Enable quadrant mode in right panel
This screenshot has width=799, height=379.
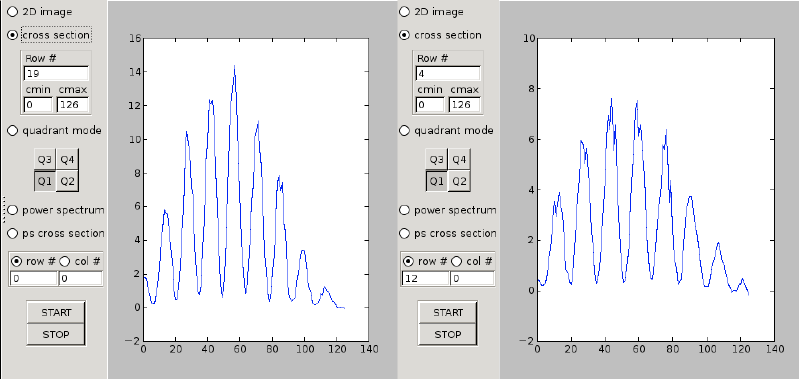point(405,130)
